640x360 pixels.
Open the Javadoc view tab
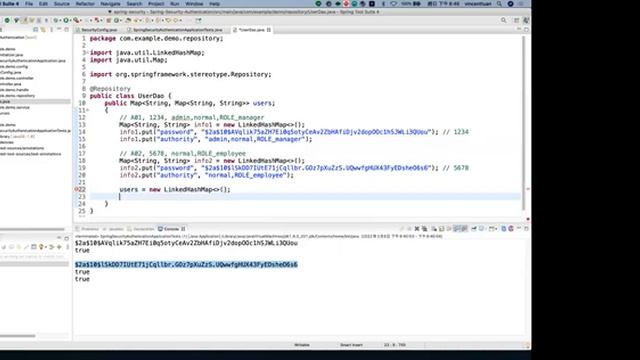click(x=113, y=229)
